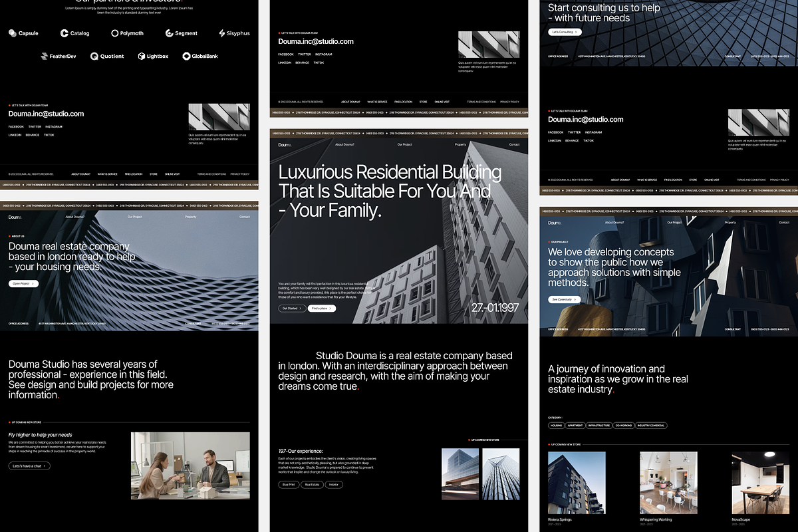The image size is (798, 532).
Task: Click the Polymath partner logo
Action: 127,33
